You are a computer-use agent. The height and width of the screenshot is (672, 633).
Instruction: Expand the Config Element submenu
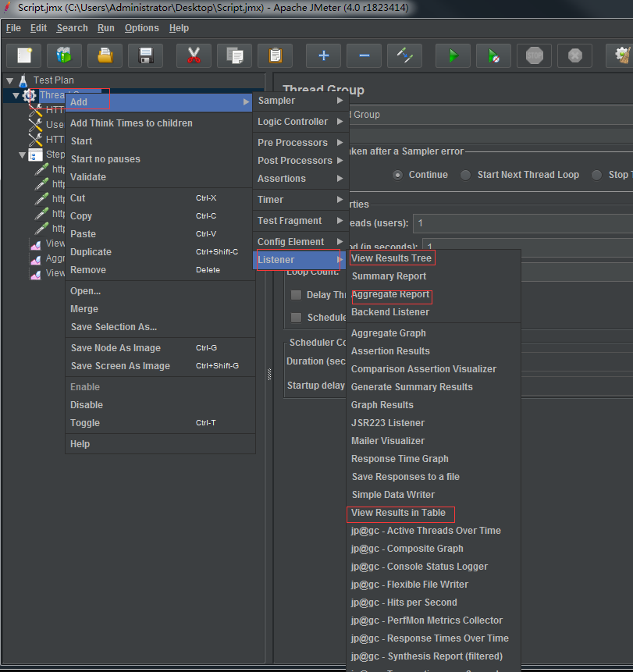[300, 242]
